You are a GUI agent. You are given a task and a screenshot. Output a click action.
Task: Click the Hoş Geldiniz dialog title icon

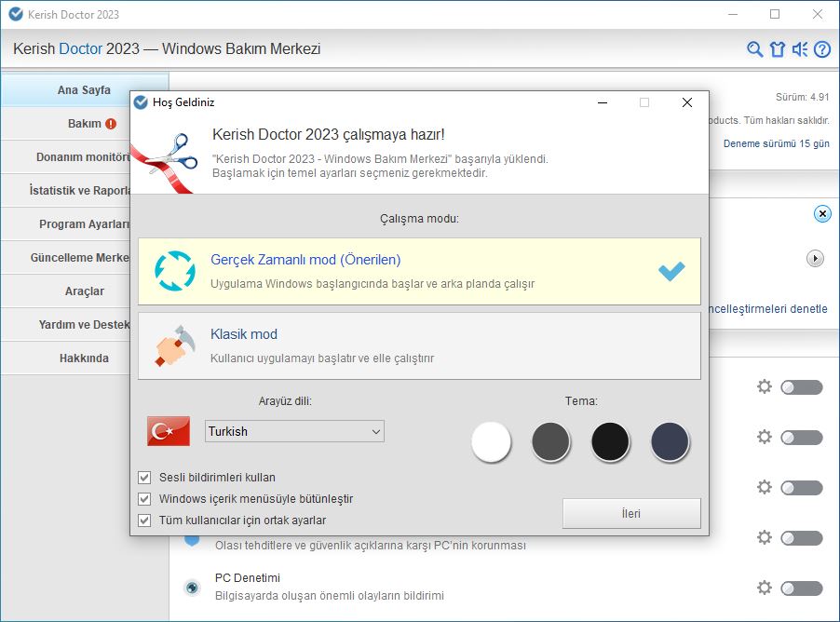coord(141,102)
